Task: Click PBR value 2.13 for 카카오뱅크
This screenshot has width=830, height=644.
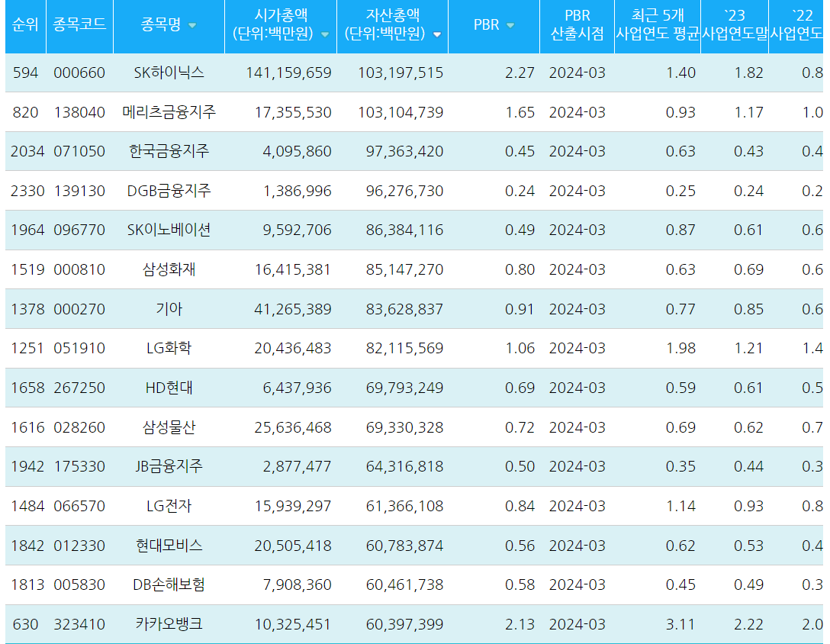Action: [520, 624]
